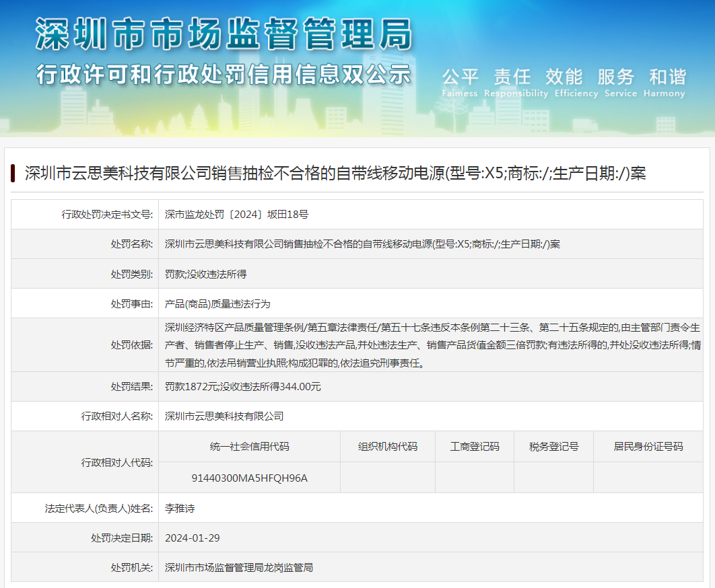The image size is (715, 588).
Task: Select the result 罚款1872元;没收违法所得344.00元
Action: coord(242,387)
